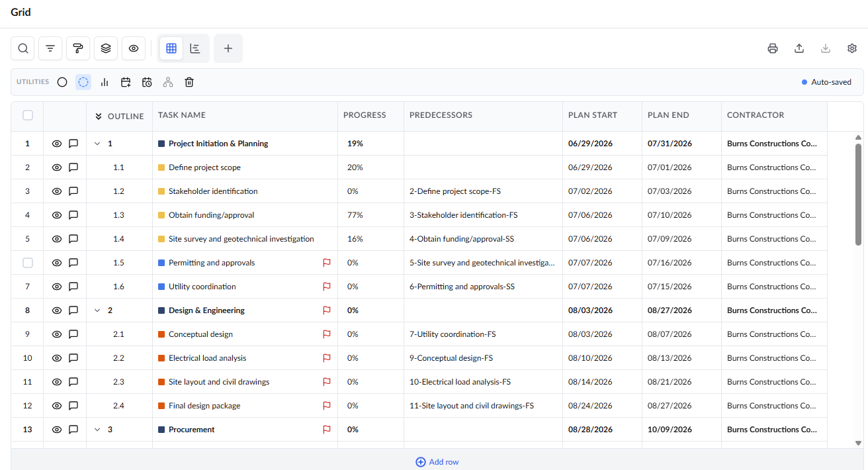Collapse all outline levels in header
Screen dimensions: 868x470
tap(99, 116)
